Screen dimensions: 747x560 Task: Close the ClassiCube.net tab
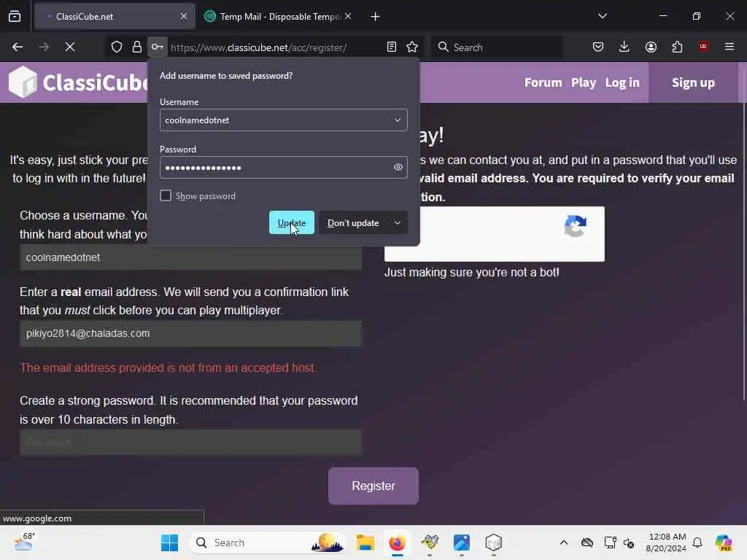click(184, 16)
